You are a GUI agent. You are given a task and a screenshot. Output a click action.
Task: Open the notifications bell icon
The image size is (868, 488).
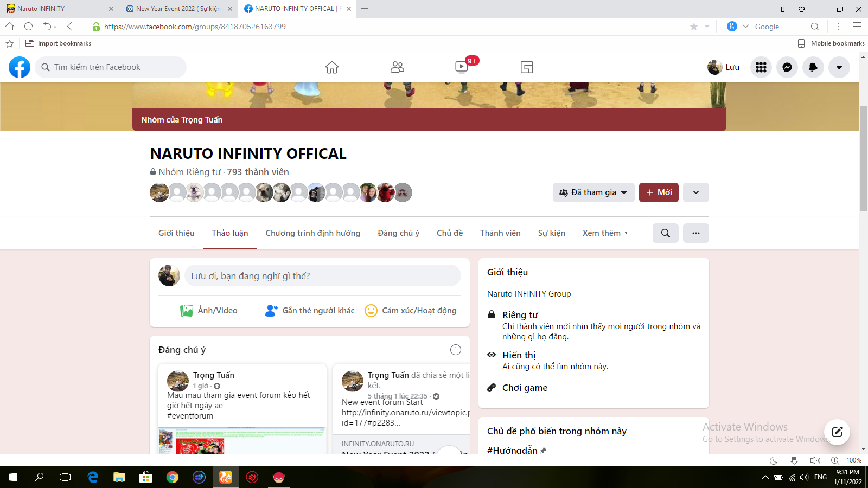(813, 67)
